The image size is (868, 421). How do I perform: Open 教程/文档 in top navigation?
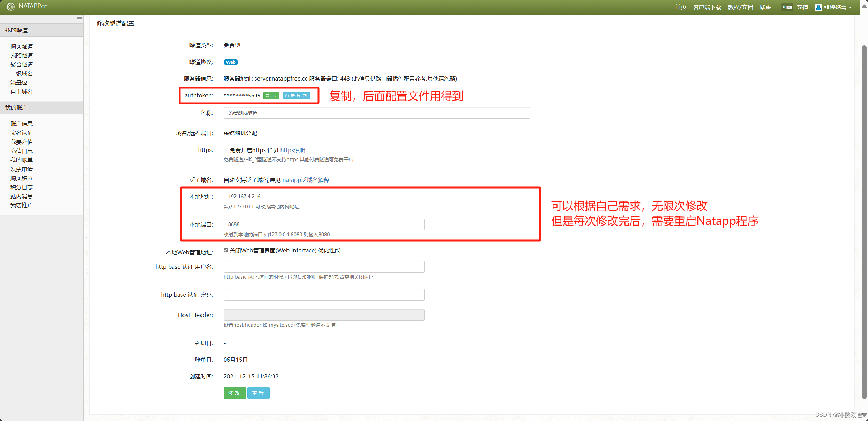[x=740, y=7]
